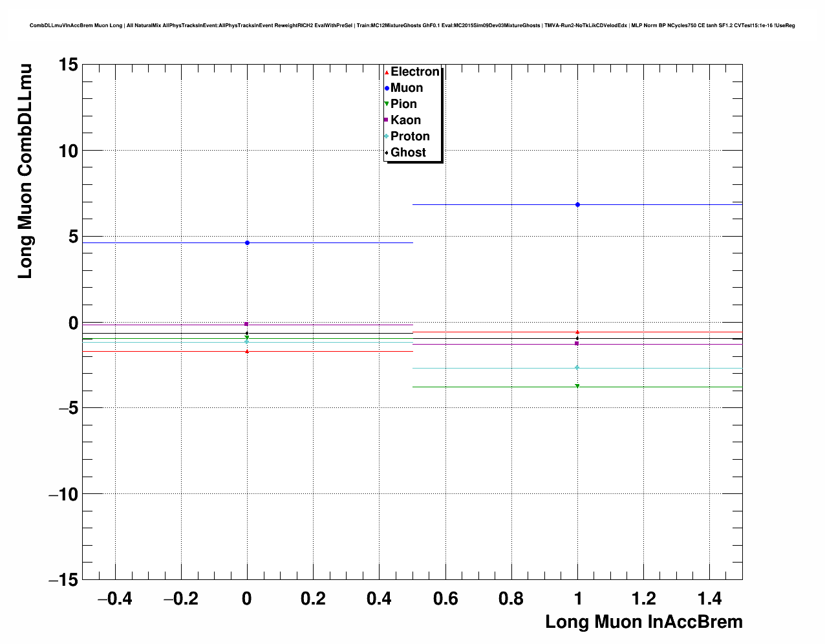The image size is (825, 644).
Task: Pick the purple Kaon marker at x=1
Action: [577, 343]
